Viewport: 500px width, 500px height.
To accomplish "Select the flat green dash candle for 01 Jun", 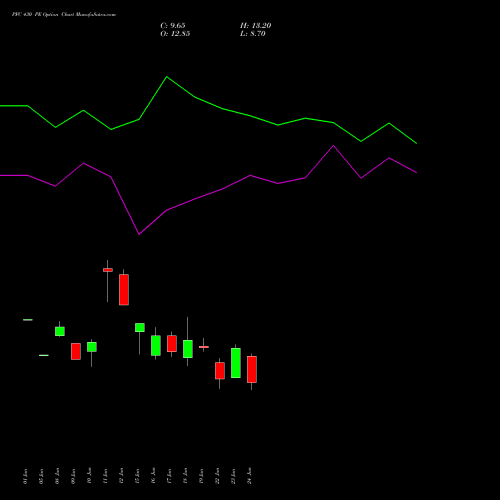I will pos(28,320).
